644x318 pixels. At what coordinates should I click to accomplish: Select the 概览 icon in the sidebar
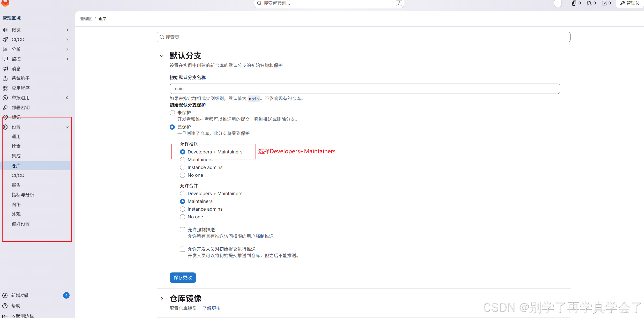5,30
